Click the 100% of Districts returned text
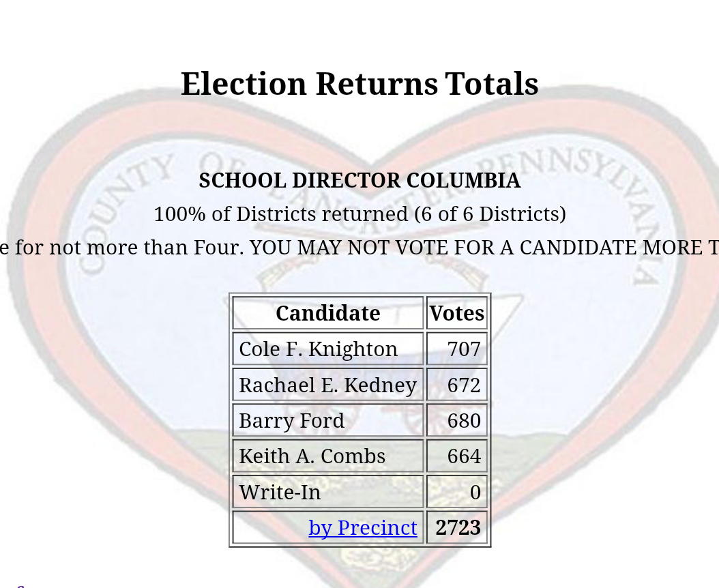The image size is (719, 588). tap(359, 214)
